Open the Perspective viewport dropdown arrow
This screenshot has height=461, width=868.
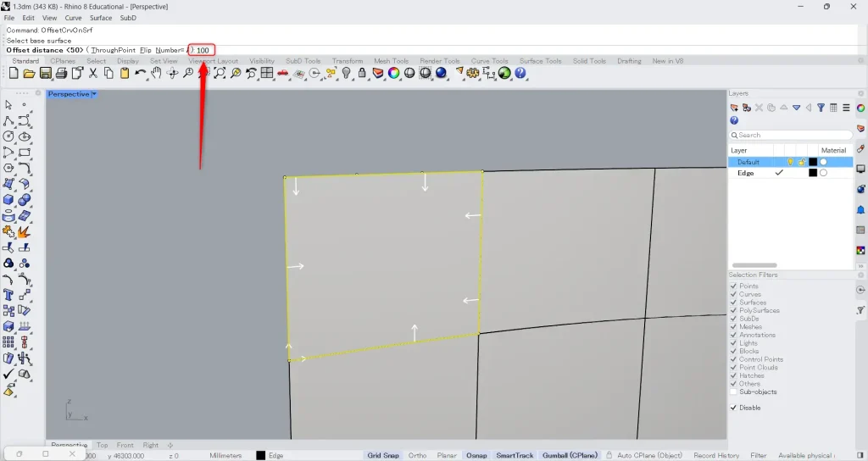94,94
